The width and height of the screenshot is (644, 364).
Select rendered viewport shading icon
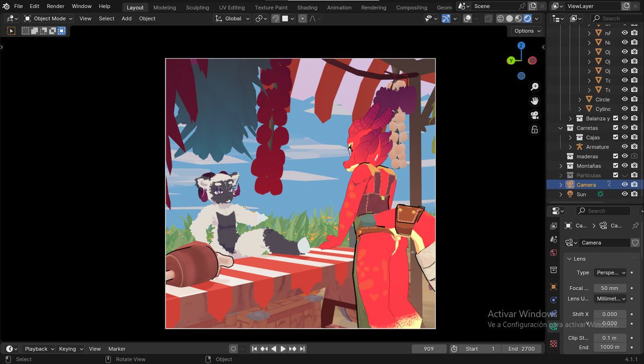528,18
